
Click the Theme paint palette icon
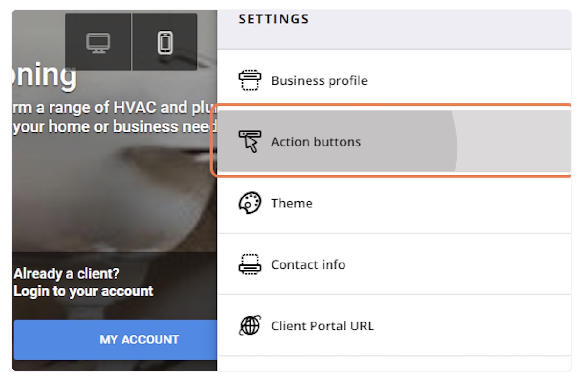250,203
